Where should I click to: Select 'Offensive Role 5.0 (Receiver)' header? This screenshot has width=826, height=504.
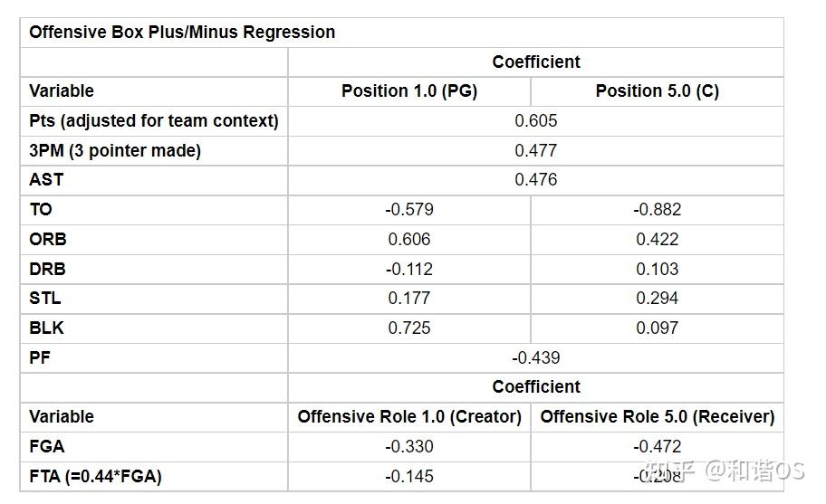[658, 417]
